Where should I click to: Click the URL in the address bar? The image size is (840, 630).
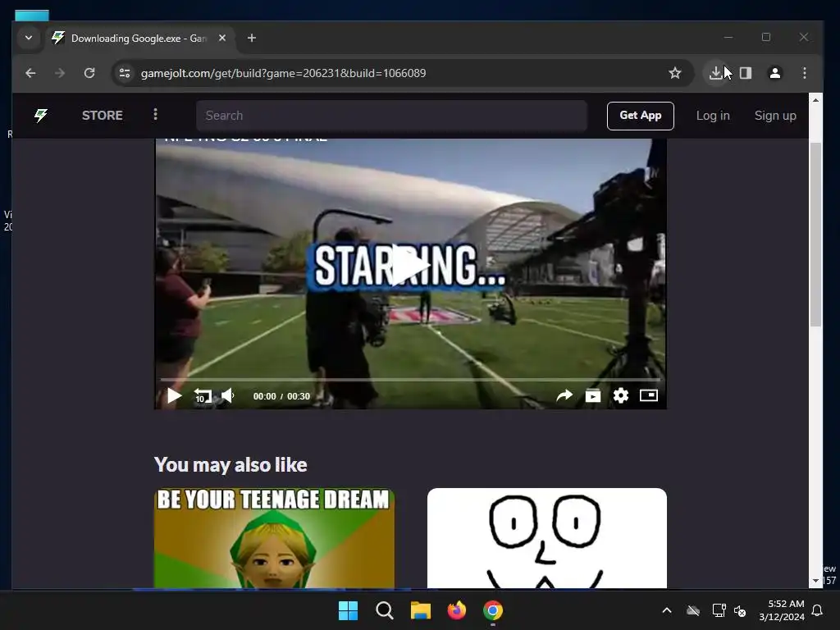283,73
